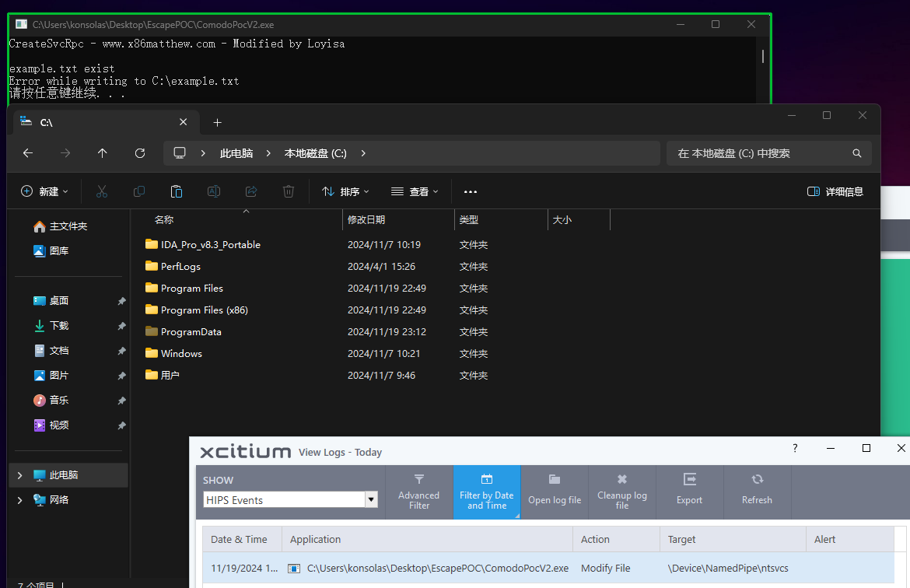The image size is (910, 588).
Task: Click the Export log button
Action: click(x=689, y=491)
